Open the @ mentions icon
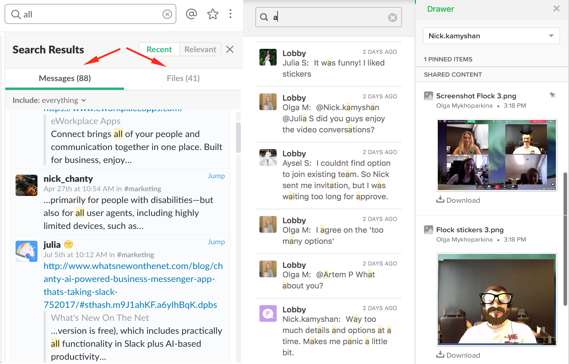This screenshot has height=364, width=569. pyautogui.click(x=191, y=14)
